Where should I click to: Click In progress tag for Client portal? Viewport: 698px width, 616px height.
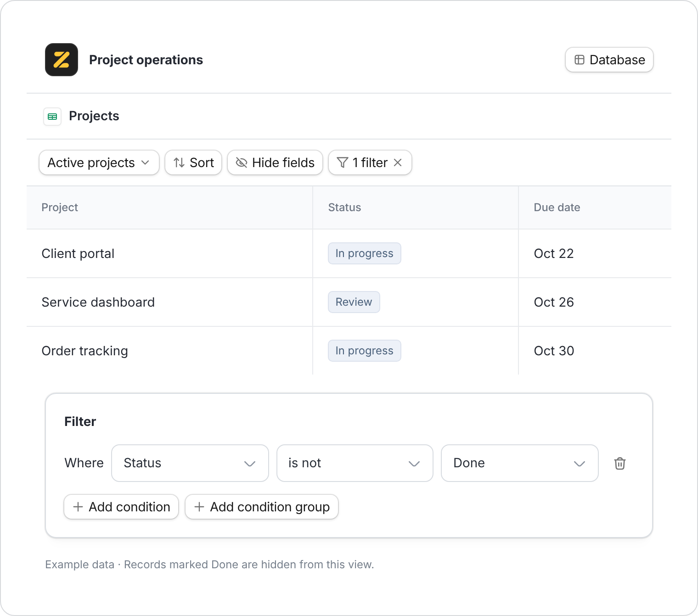(x=365, y=253)
